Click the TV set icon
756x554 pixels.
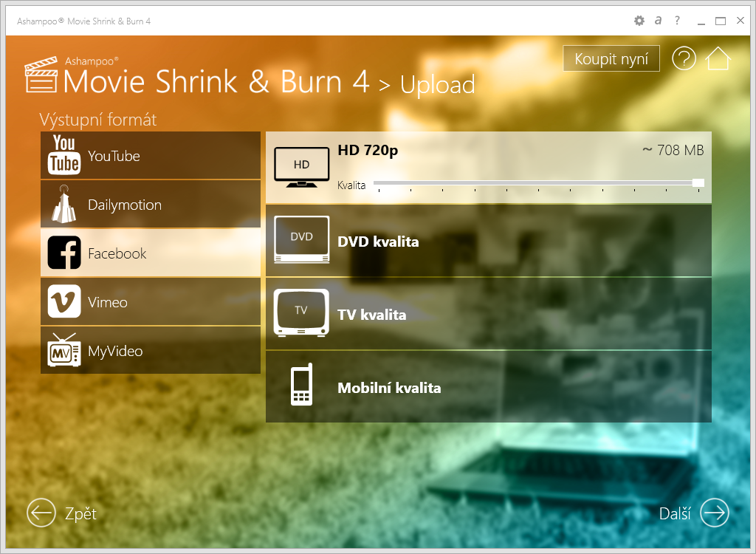point(301,312)
